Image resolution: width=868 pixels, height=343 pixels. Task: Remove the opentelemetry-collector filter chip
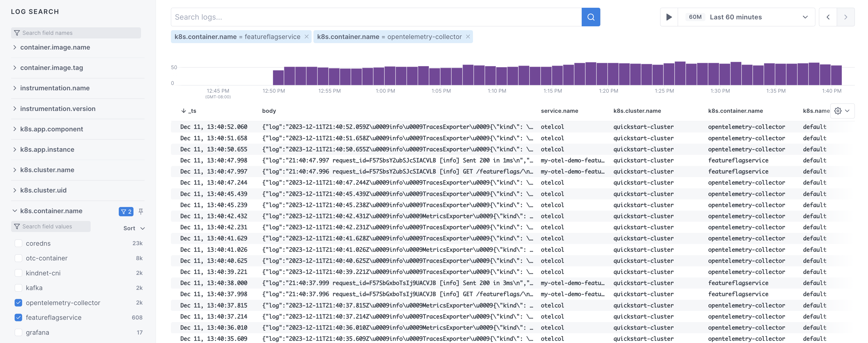pyautogui.click(x=468, y=37)
